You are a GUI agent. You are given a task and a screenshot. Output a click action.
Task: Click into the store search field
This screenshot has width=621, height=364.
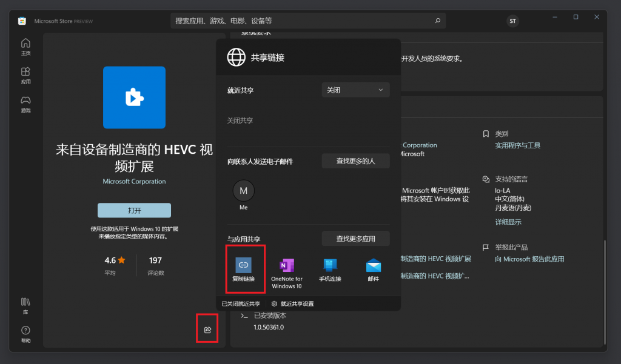(308, 21)
